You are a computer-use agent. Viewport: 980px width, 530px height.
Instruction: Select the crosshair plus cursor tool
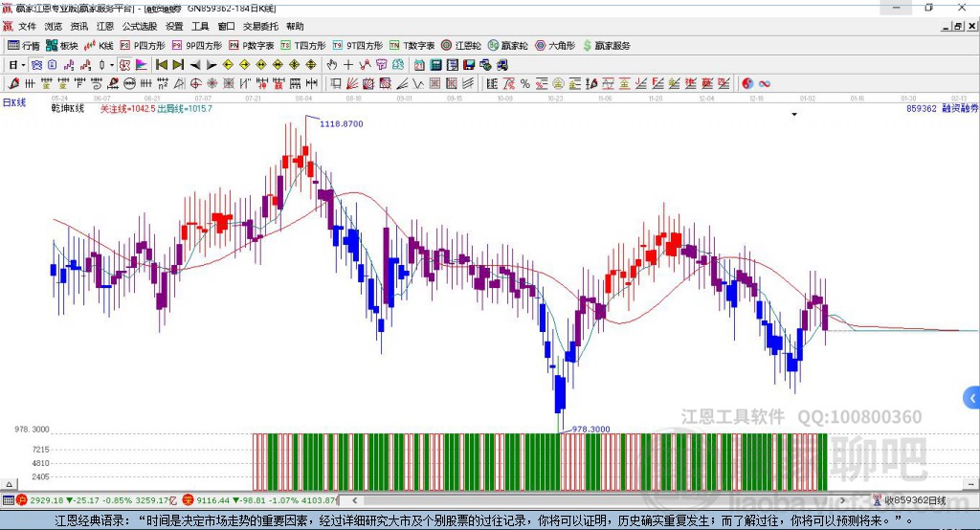[x=348, y=64]
